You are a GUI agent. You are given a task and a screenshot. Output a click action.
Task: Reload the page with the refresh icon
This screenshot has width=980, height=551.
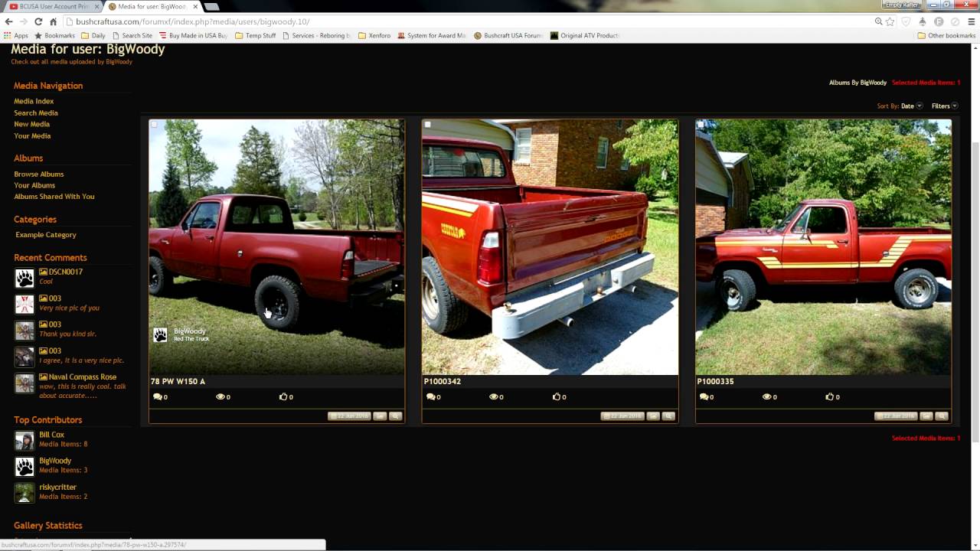tap(38, 21)
